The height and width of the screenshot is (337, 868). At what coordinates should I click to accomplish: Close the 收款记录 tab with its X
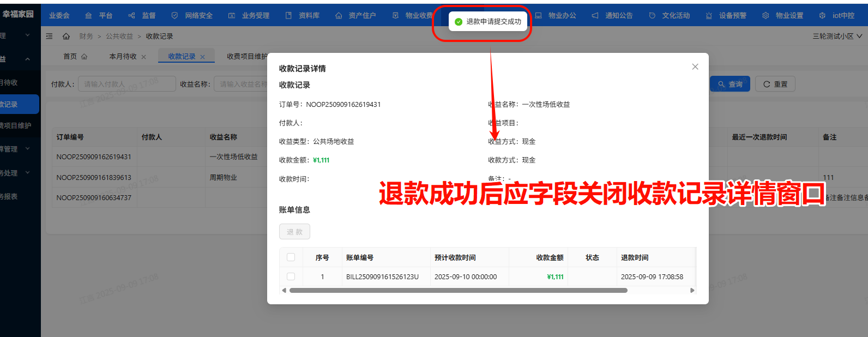(x=203, y=57)
